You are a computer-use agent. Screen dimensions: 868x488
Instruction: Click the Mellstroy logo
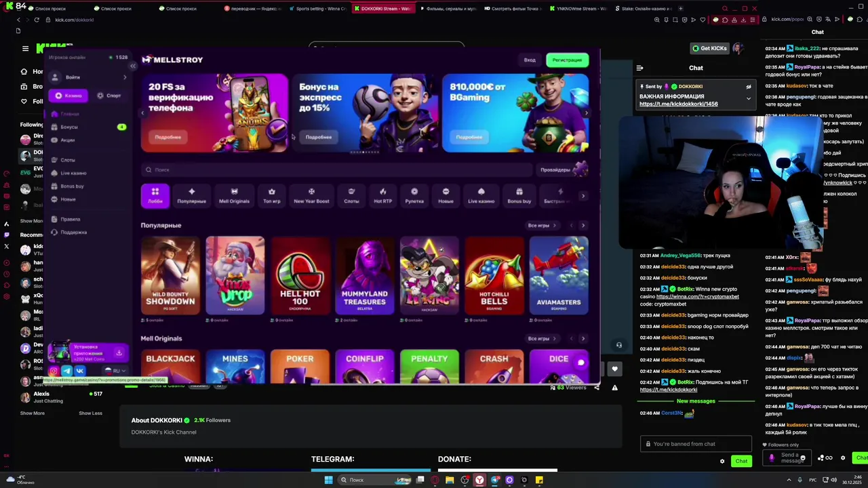click(x=172, y=60)
